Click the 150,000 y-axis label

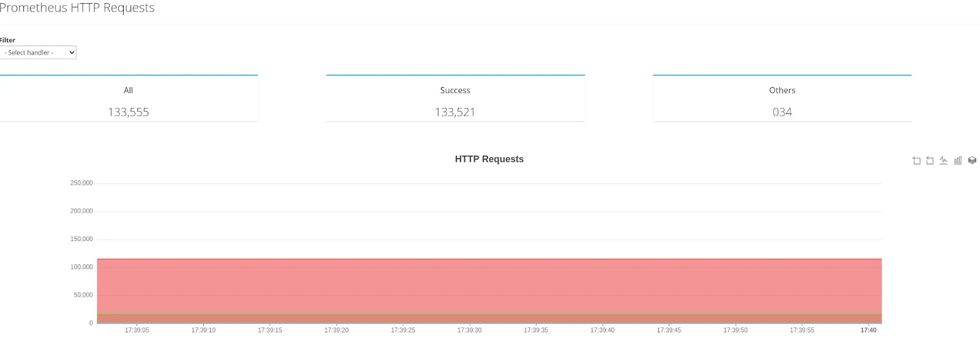coord(81,239)
